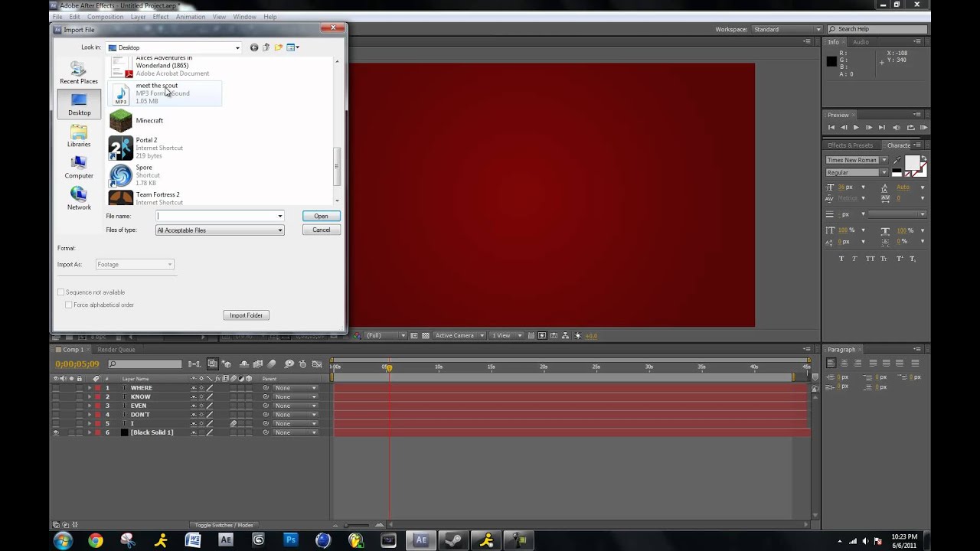Click the white fill color swatch

(912, 162)
